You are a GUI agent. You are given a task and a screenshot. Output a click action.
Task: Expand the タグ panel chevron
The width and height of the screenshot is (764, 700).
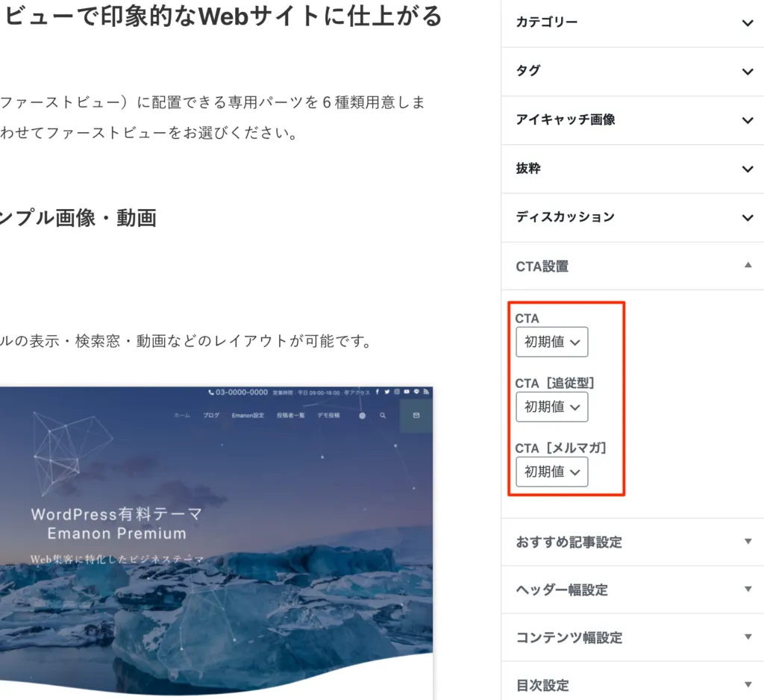click(748, 72)
